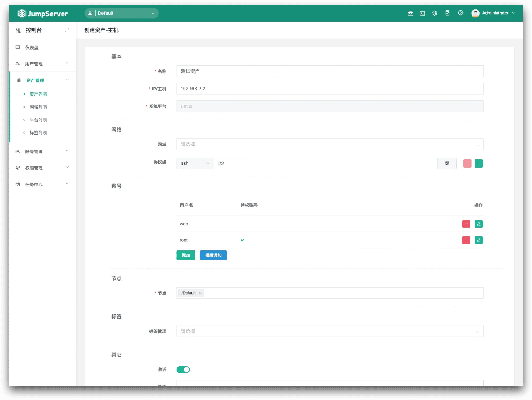
Task: Click the disabled 系统平台 Linux field
Action: pos(330,106)
